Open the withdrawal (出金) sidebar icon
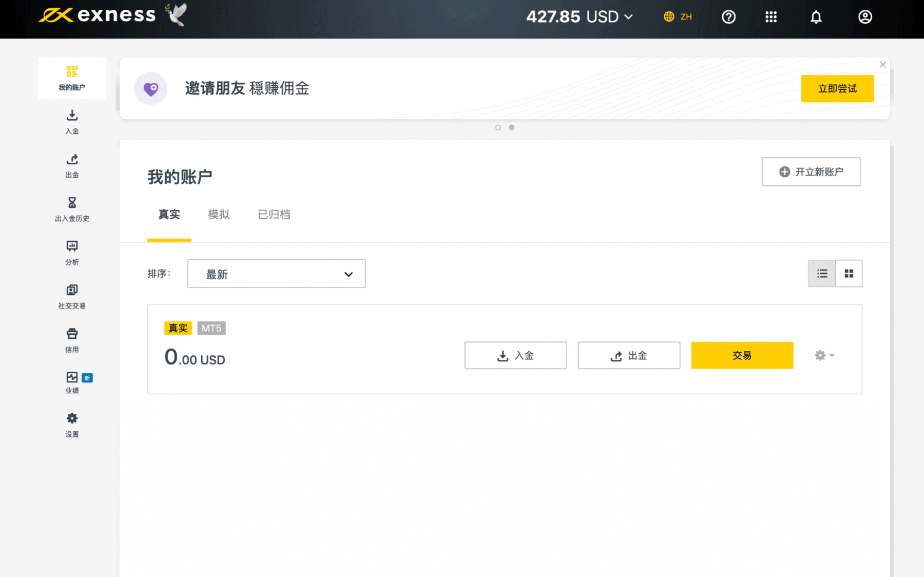Viewport: 924px width, 577px height. (x=72, y=160)
